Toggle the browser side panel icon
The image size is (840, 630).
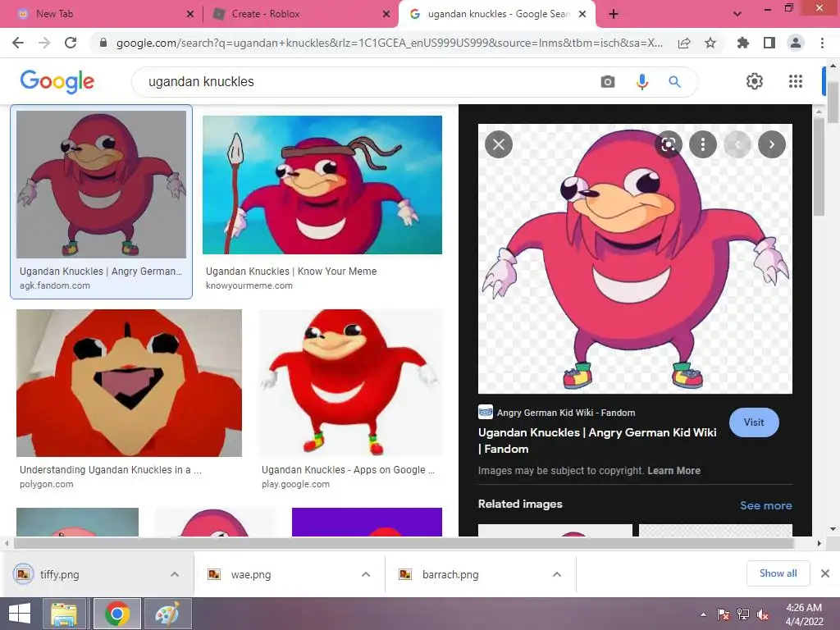point(769,43)
